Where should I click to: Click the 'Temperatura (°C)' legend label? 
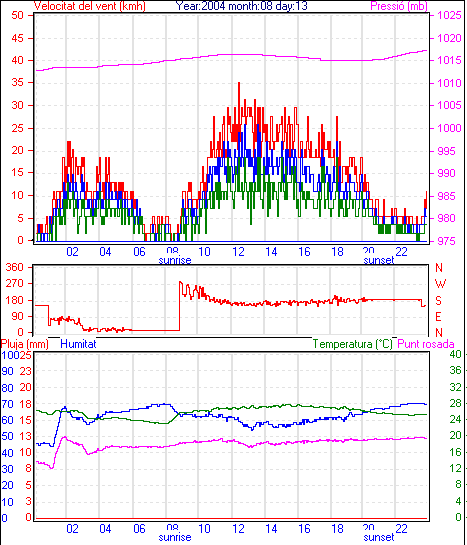[x=352, y=344]
